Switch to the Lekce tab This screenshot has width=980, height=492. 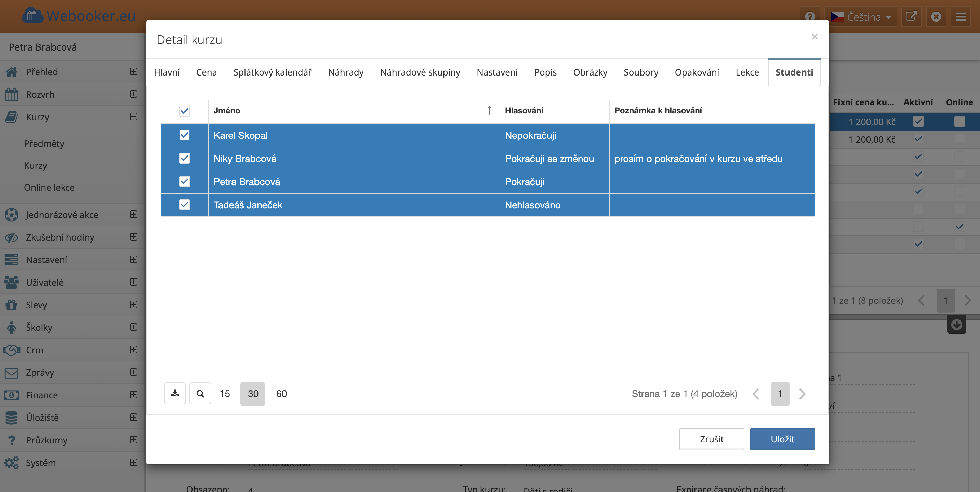tap(747, 72)
